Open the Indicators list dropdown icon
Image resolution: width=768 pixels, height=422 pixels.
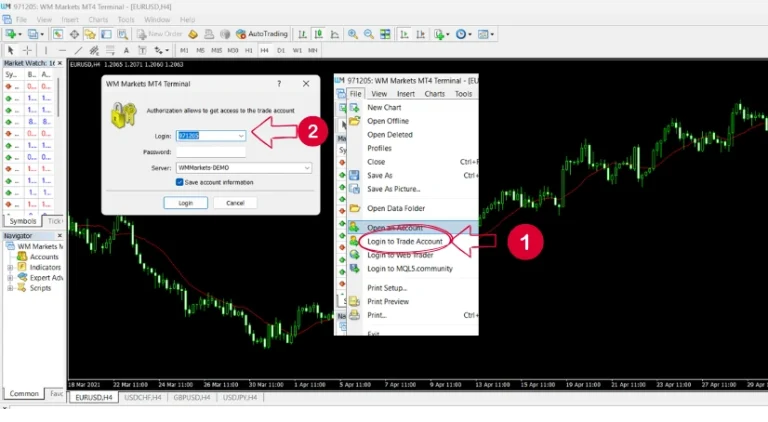(441, 34)
